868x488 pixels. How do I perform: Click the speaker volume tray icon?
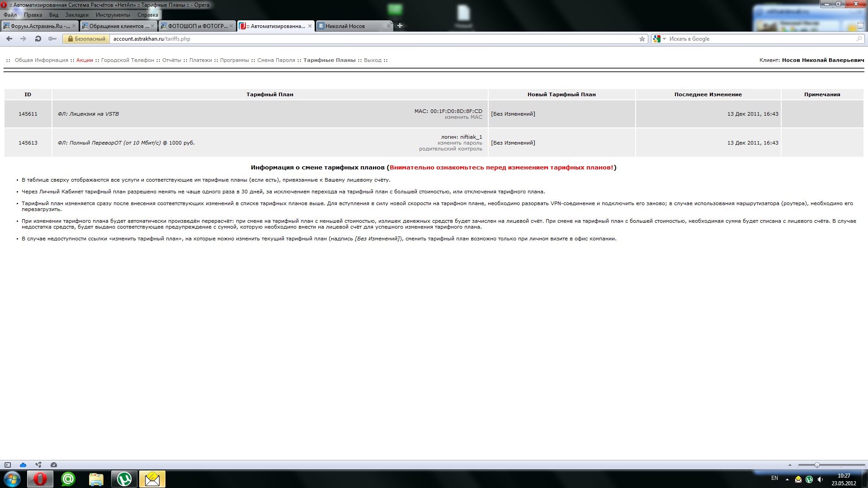click(x=821, y=479)
